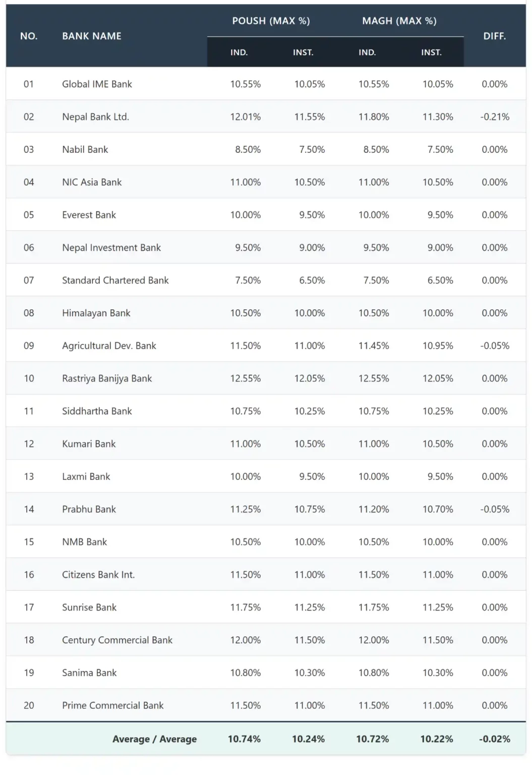This screenshot has width=532, height=775.
Task: Click the POUSH (MAX %) header
Action: (x=271, y=21)
